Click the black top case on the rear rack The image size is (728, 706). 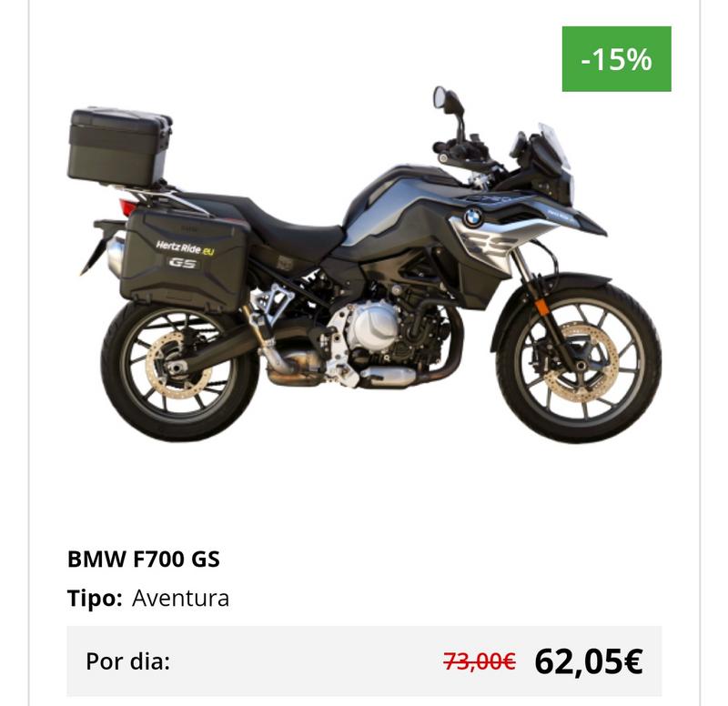click(x=120, y=146)
